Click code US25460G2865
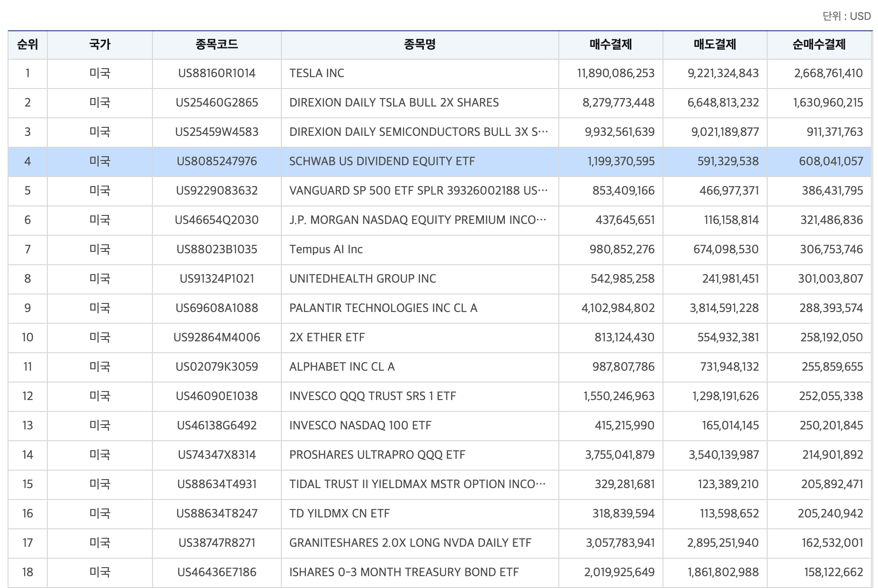The width and height of the screenshot is (878, 588). tap(217, 103)
